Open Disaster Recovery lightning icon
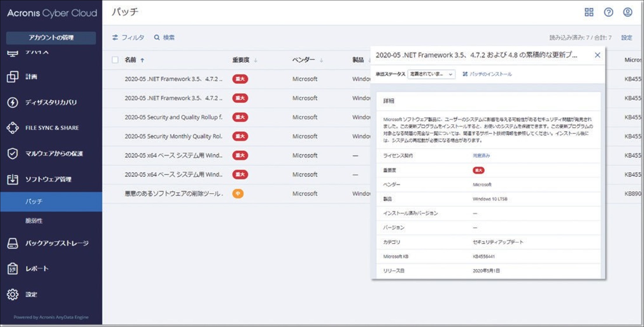This screenshot has width=644, height=327. pyautogui.click(x=13, y=102)
